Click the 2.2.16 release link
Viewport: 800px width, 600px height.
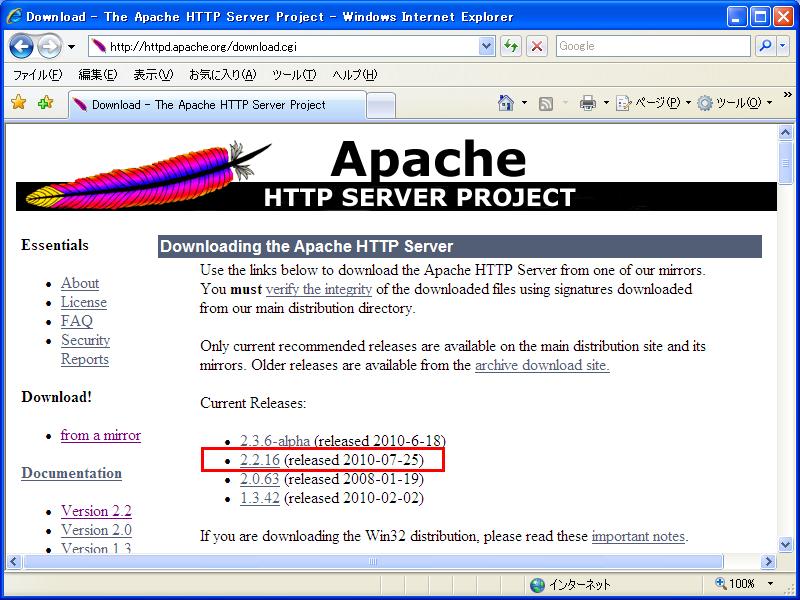(260, 460)
